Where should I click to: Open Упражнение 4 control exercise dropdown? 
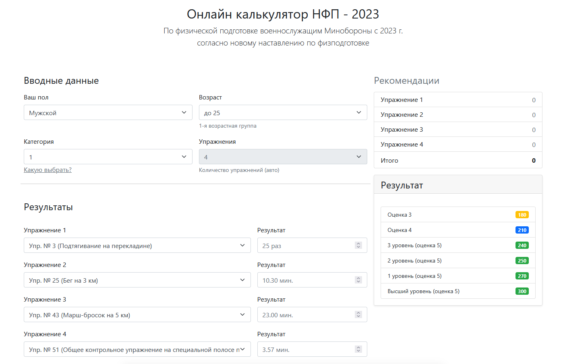137,349
